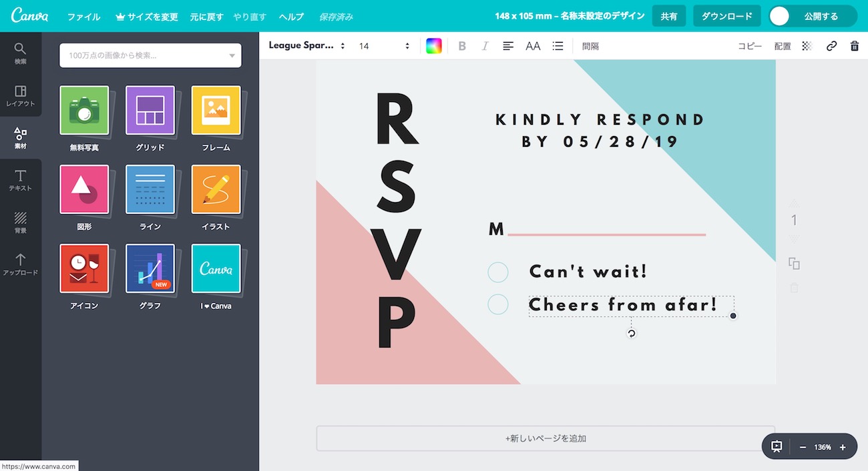Screen dimensions: 868x471
Task: Open the グリッド grid element category
Action: tap(150, 111)
